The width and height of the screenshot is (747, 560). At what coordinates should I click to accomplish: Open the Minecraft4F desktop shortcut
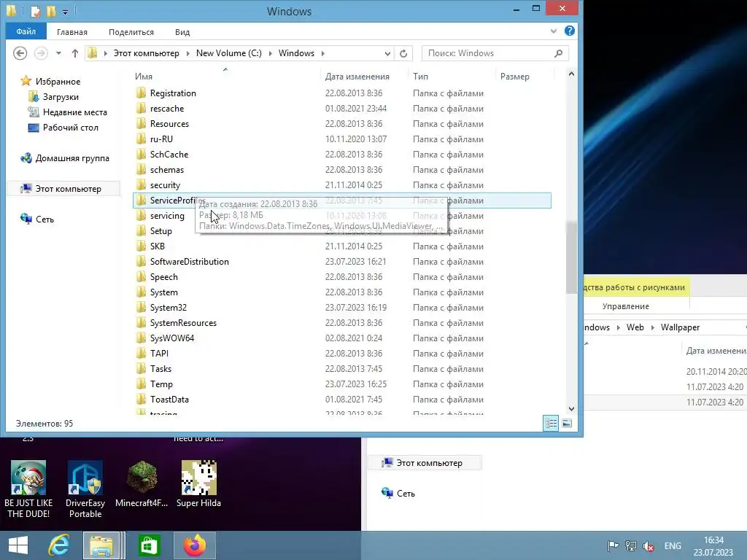point(142,484)
